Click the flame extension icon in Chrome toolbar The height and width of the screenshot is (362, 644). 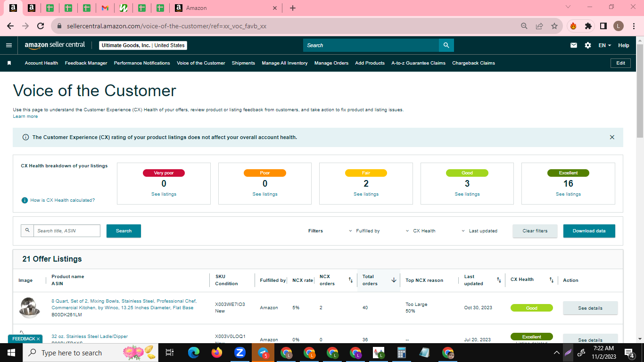coord(573,26)
